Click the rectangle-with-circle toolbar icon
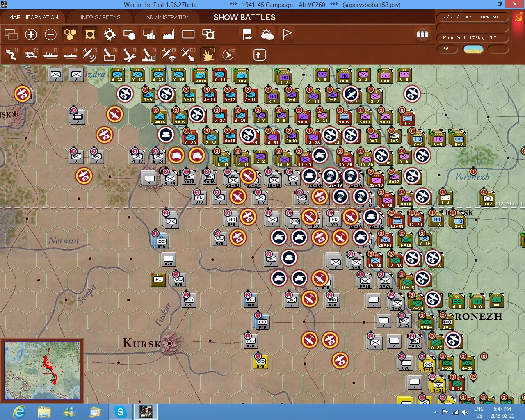 [x=129, y=34]
